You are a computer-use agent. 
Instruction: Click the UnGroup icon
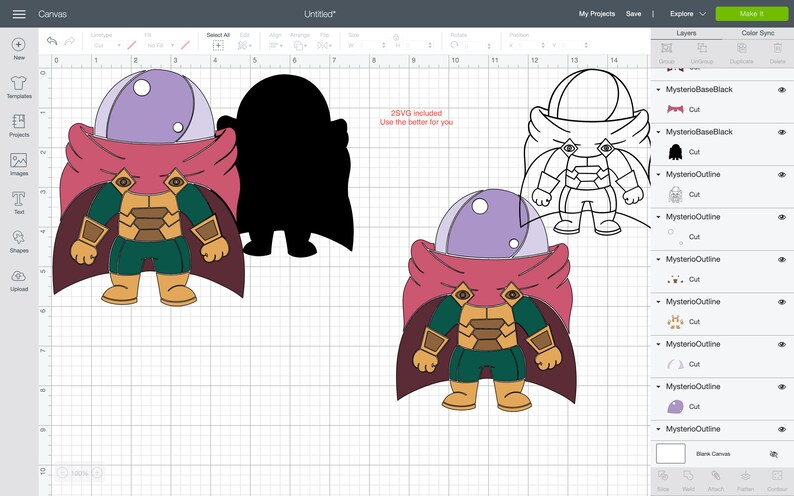coord(702,48)
